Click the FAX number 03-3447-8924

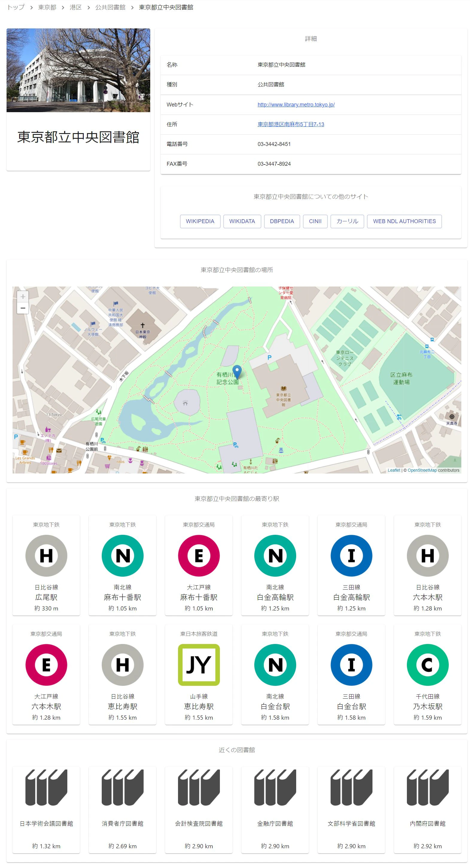coord(274,164)
